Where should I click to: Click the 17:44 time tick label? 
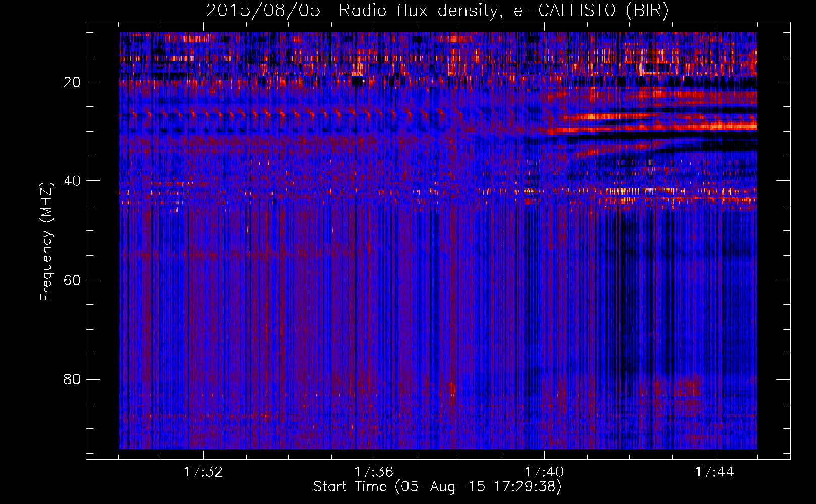715,472
